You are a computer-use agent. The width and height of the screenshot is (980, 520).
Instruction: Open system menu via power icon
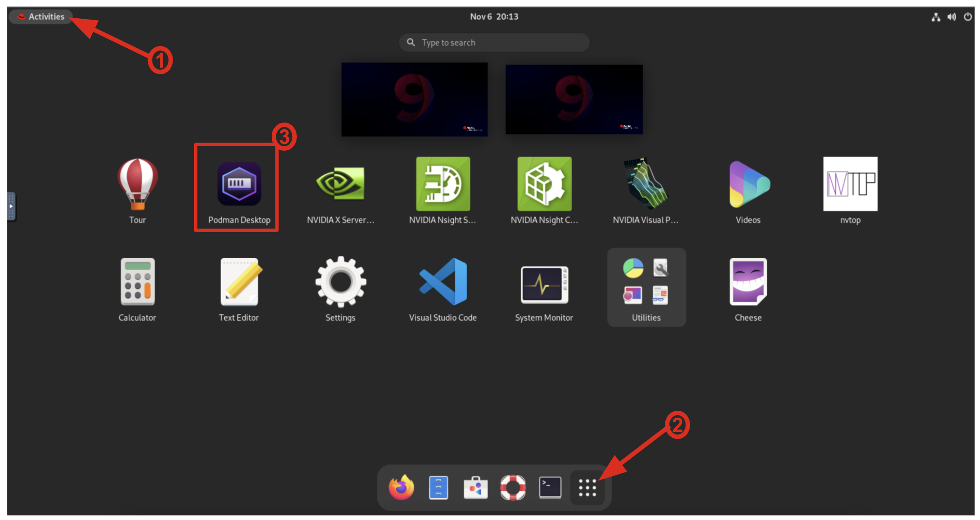(x=967, y=17)
